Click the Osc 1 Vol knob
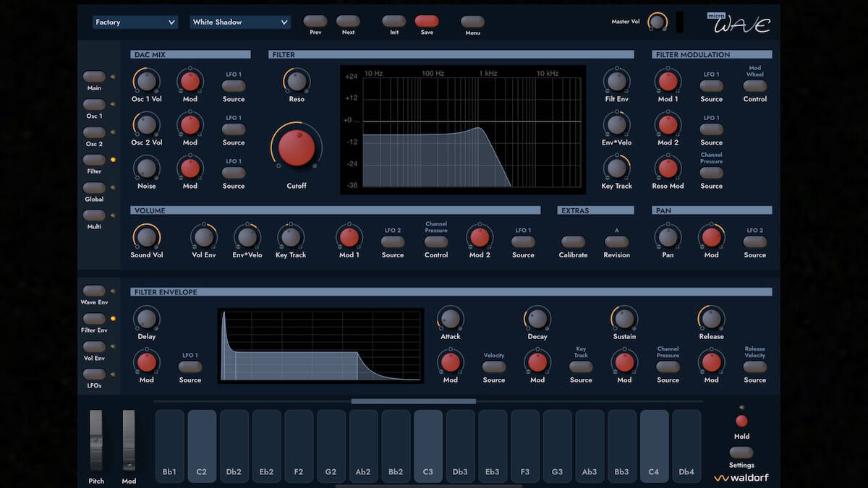The height and width of the screenshot is (488, 868). (x=146, y=80)
